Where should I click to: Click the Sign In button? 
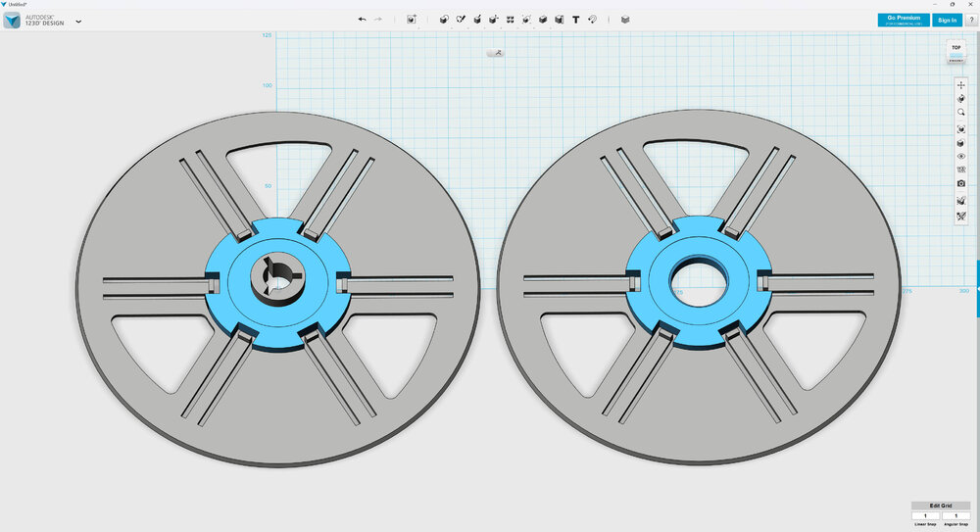(947, 20)
